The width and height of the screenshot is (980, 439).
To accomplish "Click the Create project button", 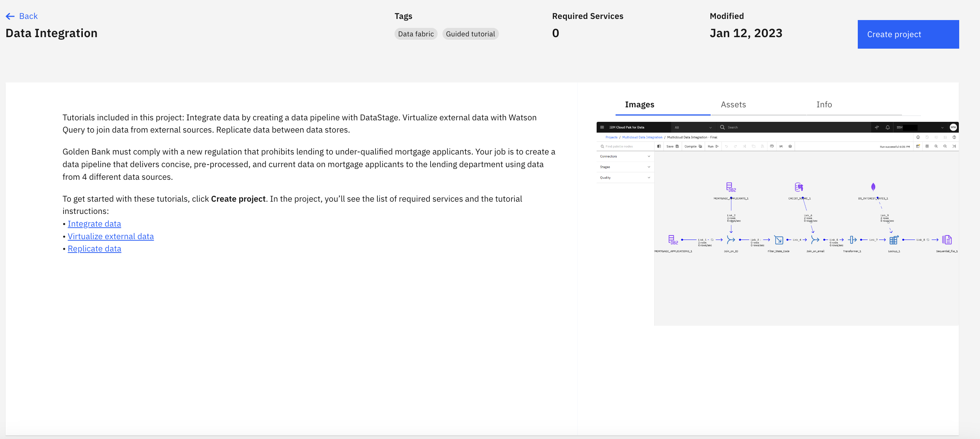I will pyautogui.click(x=908, y=34).
